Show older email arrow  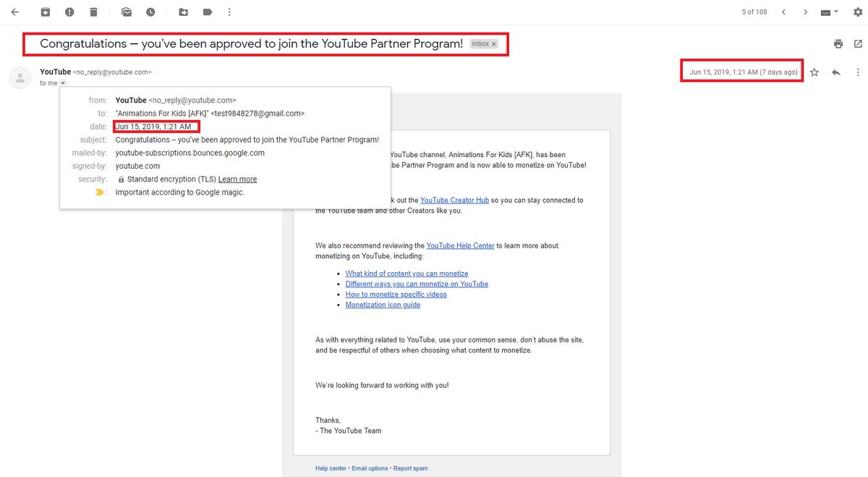pos(806,12)
